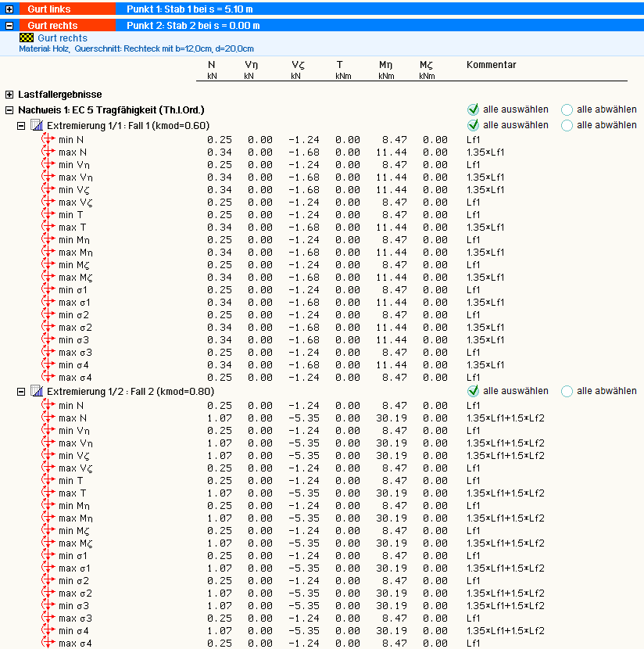Click the Kommentar column header
Image resolution: width=644 pixels, height=649 pixels.
click(x=491, y=65)
